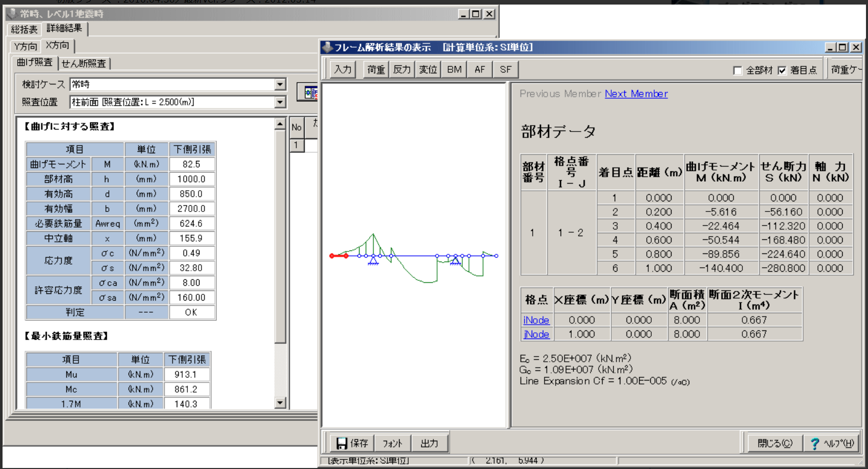Switch to the 総括表 tab
Screen dimensions: 868x469
pos(24,29)
